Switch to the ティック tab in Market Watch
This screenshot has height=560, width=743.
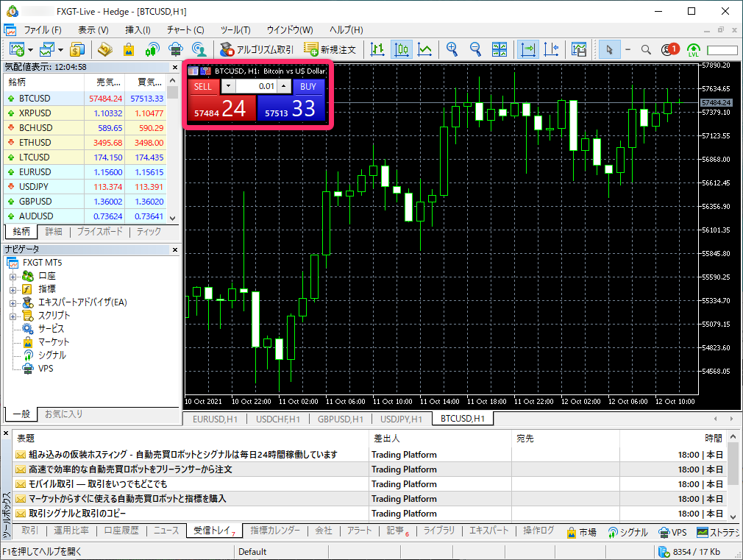pos(149,231)
